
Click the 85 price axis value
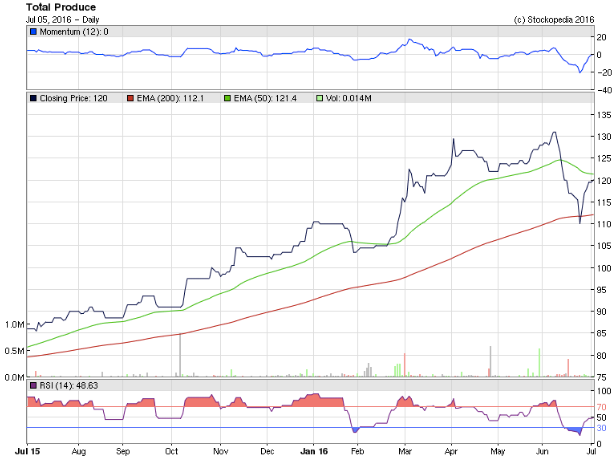pyautogui.click(x=602, y=333)
